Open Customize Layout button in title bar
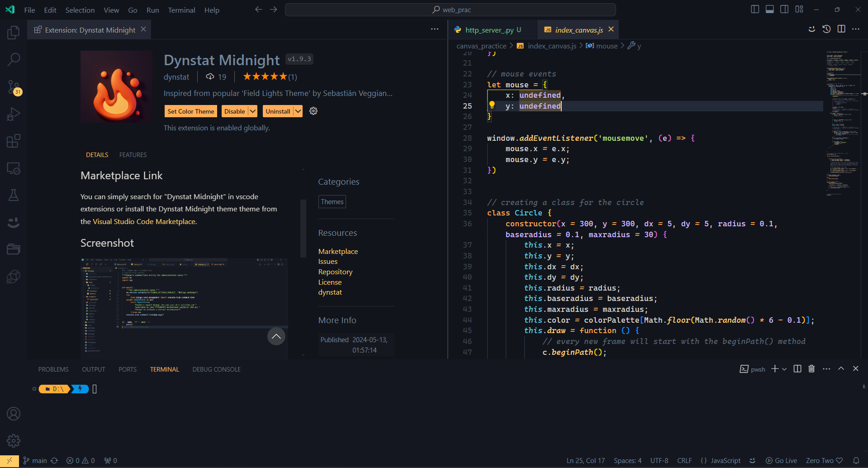Image resolution: width=868 pixels, height=468 pixels. click(799, 10)
